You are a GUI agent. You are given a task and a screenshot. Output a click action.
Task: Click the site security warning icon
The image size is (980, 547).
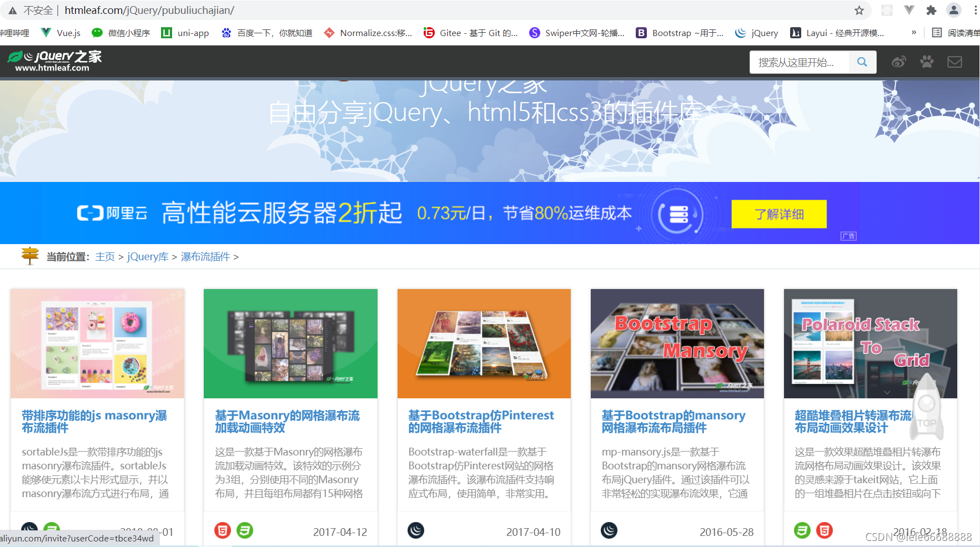click(x=12, y=10)
